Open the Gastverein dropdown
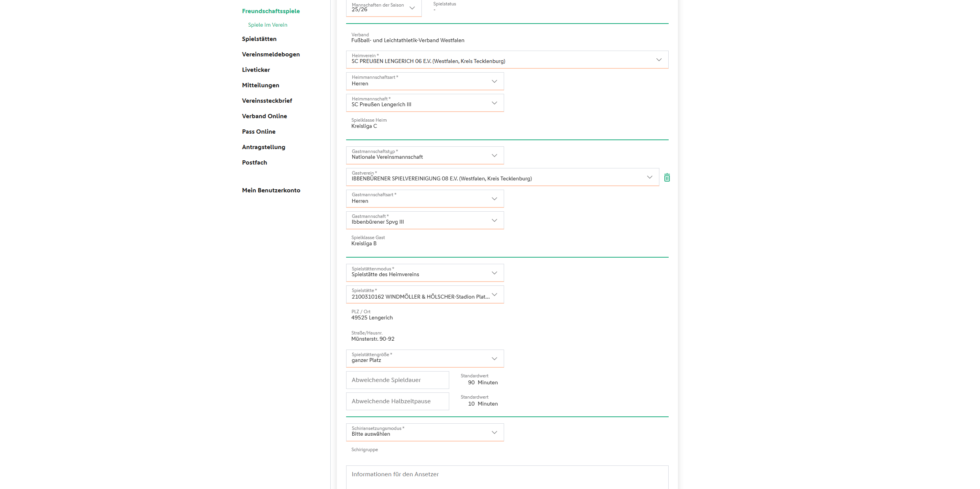 [x=502, y=177]
